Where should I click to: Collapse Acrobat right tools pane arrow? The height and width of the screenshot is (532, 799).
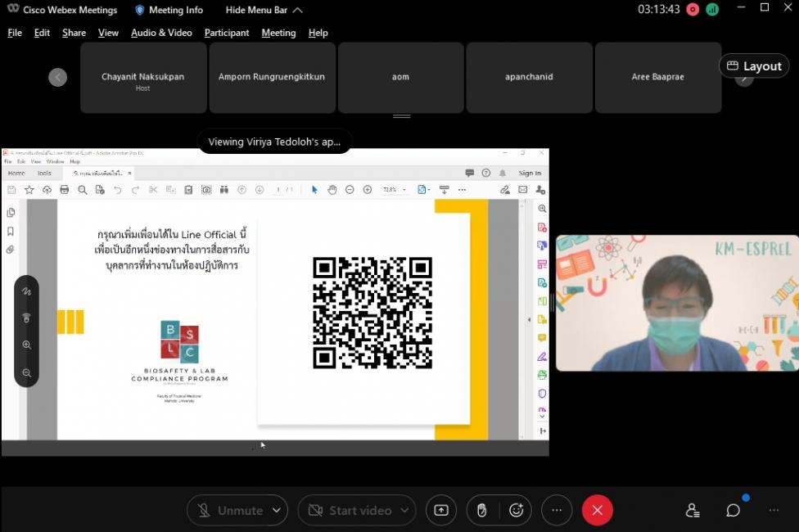pos(529,320)
